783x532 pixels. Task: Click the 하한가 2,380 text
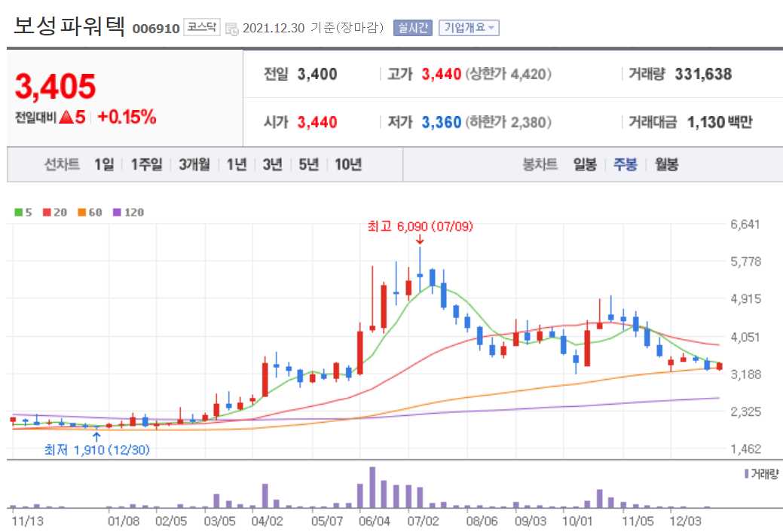pyautogui.click(x=509, y=122)
